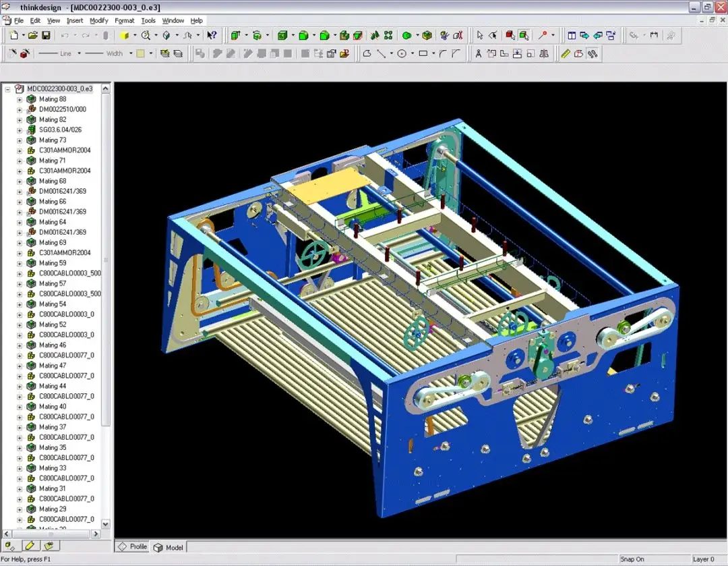
Task: Switch to the Profile tab
Action: pyautogui.click(x=132, y=546)
